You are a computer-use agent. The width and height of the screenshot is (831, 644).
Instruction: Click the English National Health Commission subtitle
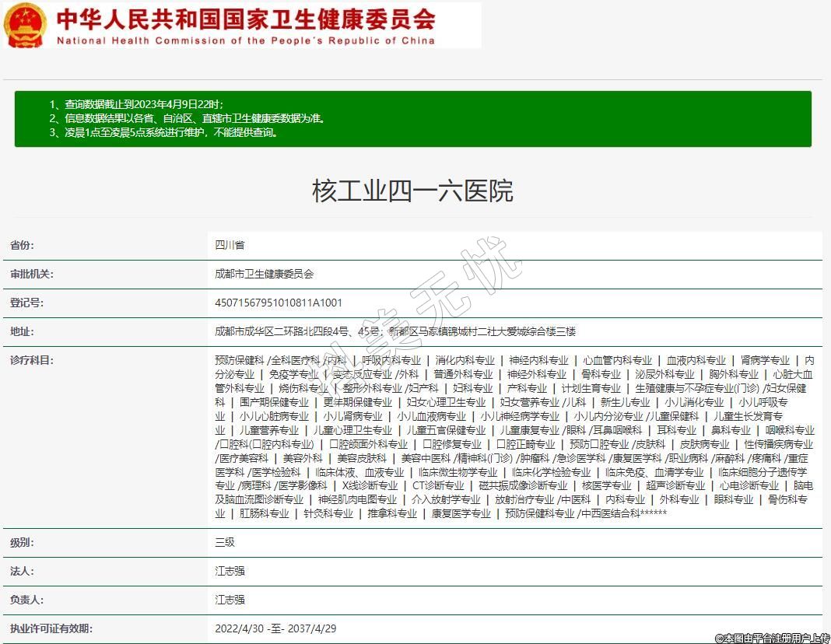[x=246, y=41]
